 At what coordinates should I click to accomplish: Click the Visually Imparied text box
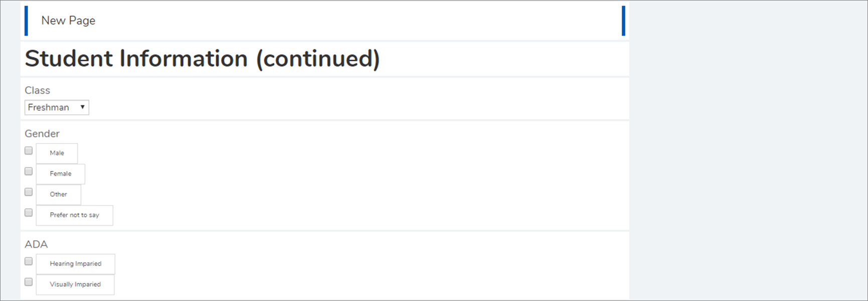click(75, 284)
